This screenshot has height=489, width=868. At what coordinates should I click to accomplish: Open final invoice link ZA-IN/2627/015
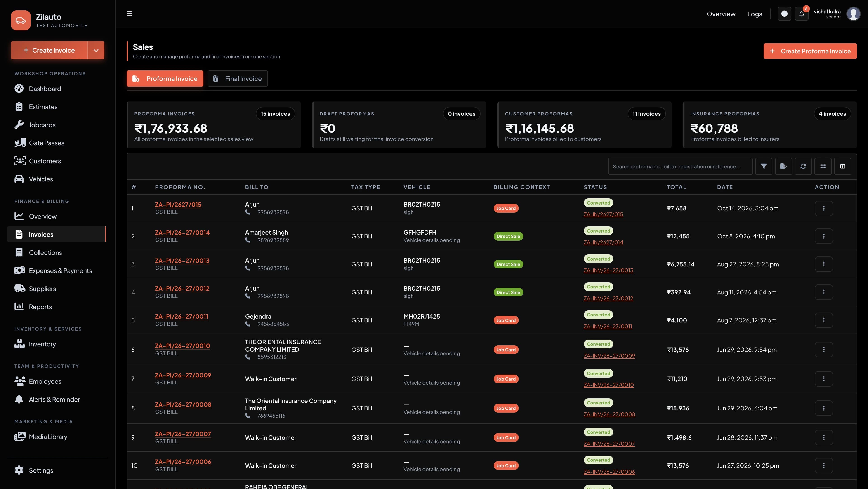(x=603, y=214)
